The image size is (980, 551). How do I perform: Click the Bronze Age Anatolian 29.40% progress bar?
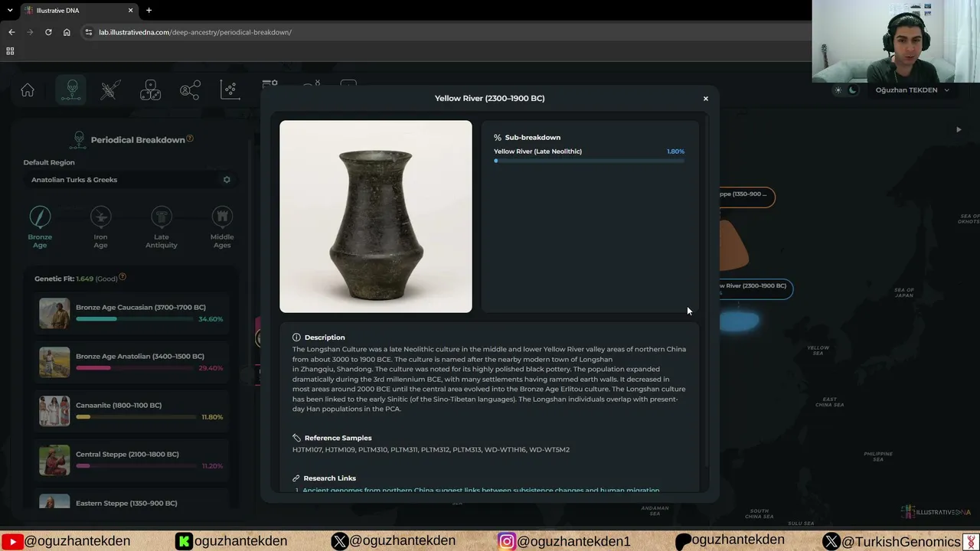click(135, 368)
